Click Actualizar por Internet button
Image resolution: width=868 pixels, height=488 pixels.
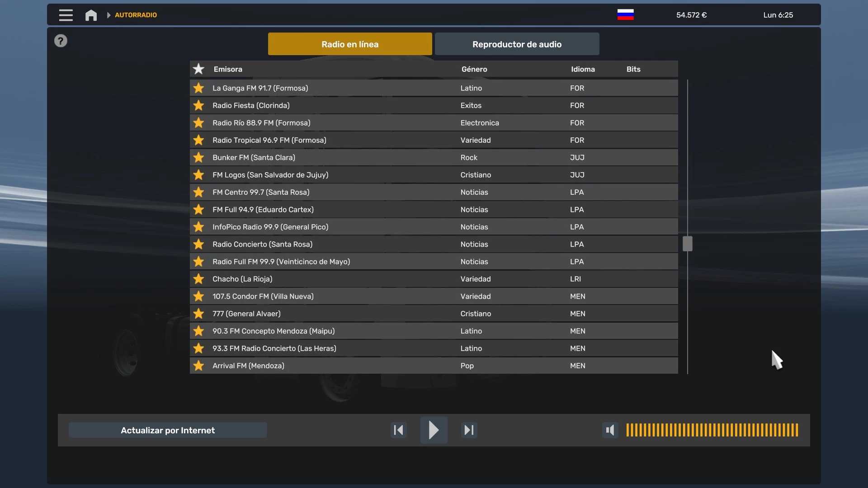pos(168,430)
